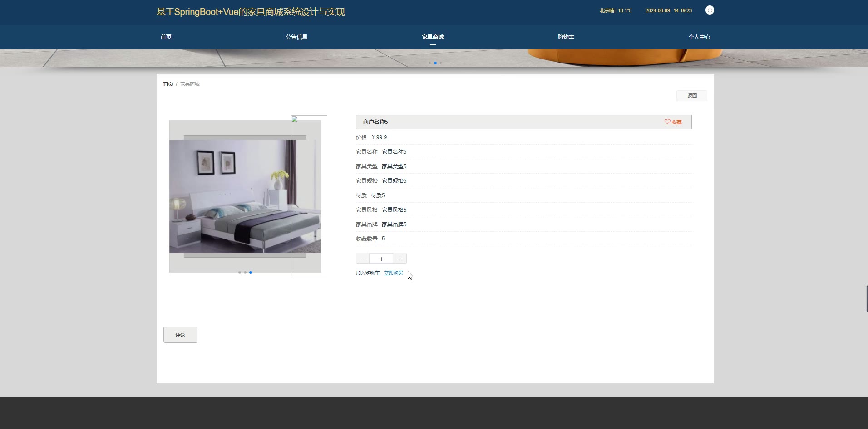Screen dimensions: 868x429
Task: Click 家具商城 in the breadcrumb
Action: click(x=190, y=84)
